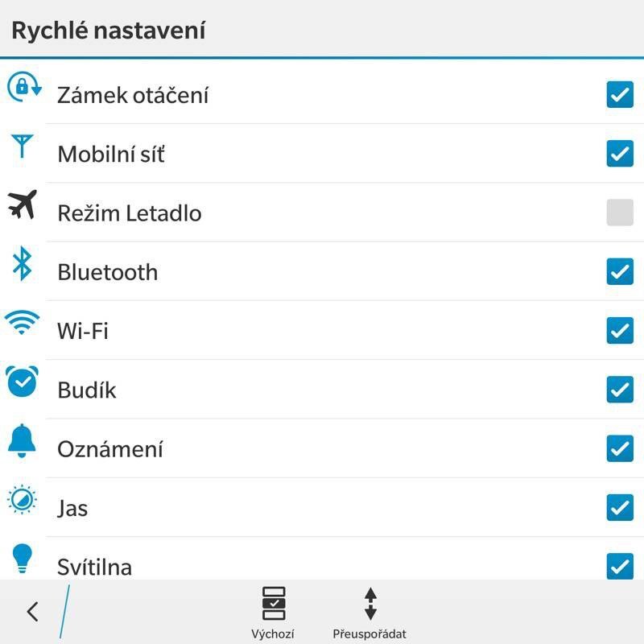Select the Budík list row label
The width and height of the screenshot is (644, 644).
87,390
